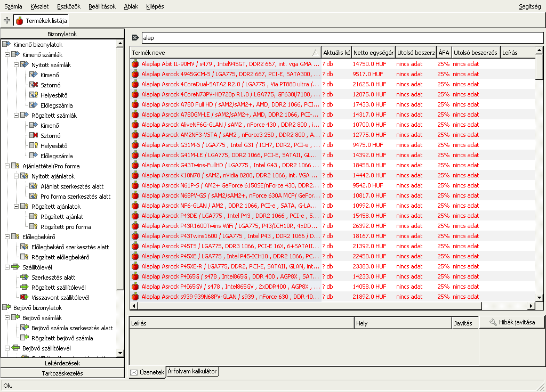The image size is (546, 392).
Task: Click the Rögzített bejövő számla icon
Action: point(25,337)
